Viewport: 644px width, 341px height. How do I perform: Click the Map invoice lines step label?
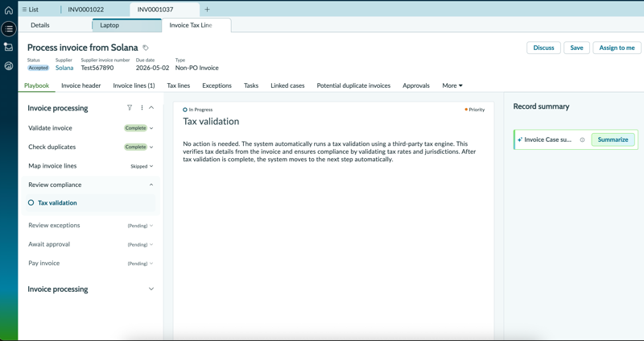(52, 166)
